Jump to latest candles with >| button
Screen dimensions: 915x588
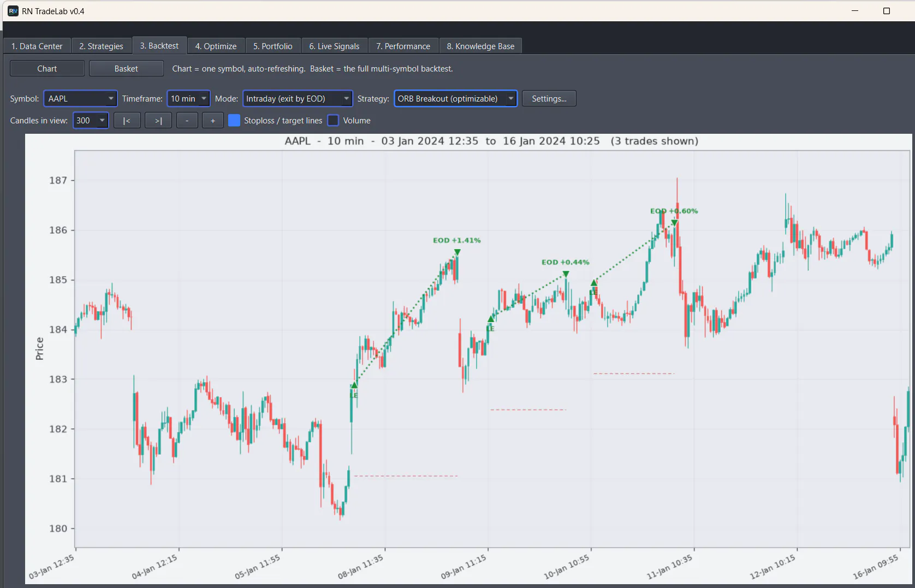[x=158, y=121]
